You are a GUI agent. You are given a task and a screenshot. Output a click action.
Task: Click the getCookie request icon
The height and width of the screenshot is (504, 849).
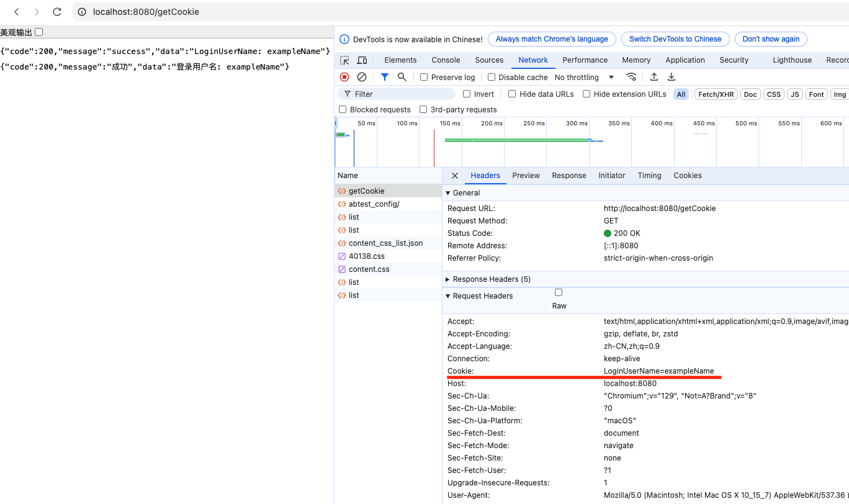(x=342, y=191)
